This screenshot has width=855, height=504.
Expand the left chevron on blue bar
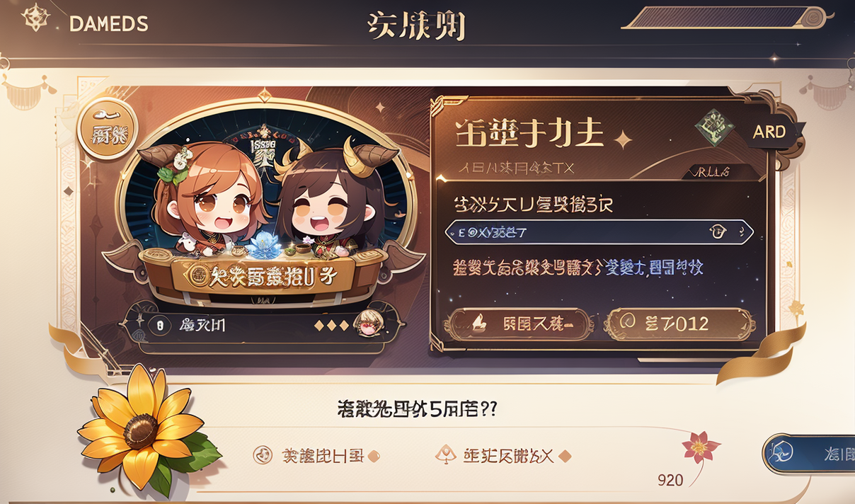pos(451,231)
